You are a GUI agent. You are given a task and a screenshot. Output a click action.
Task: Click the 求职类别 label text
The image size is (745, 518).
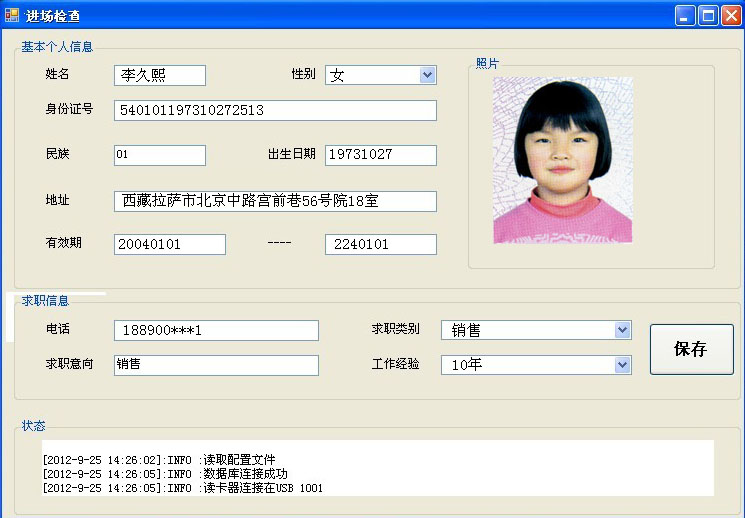395,328
